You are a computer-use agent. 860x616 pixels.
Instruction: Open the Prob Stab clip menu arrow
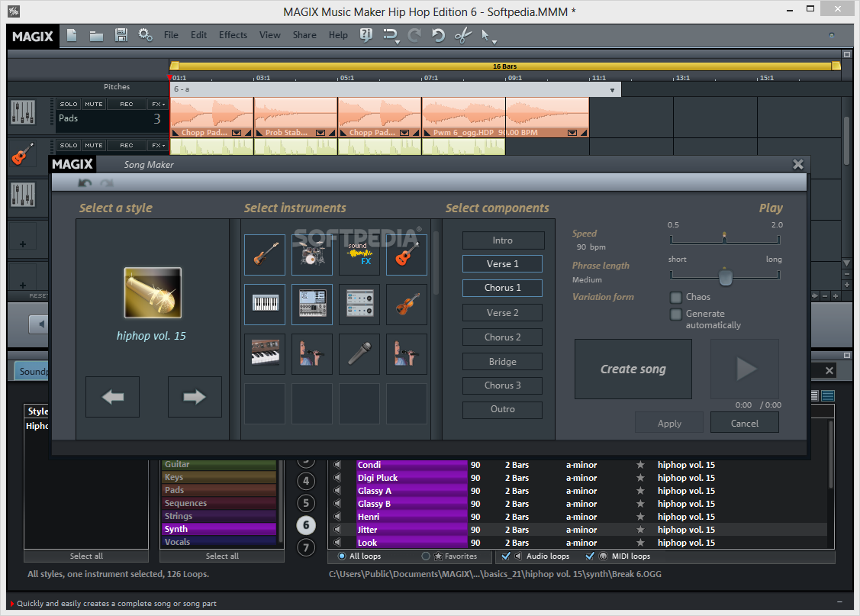pos(320,133)
